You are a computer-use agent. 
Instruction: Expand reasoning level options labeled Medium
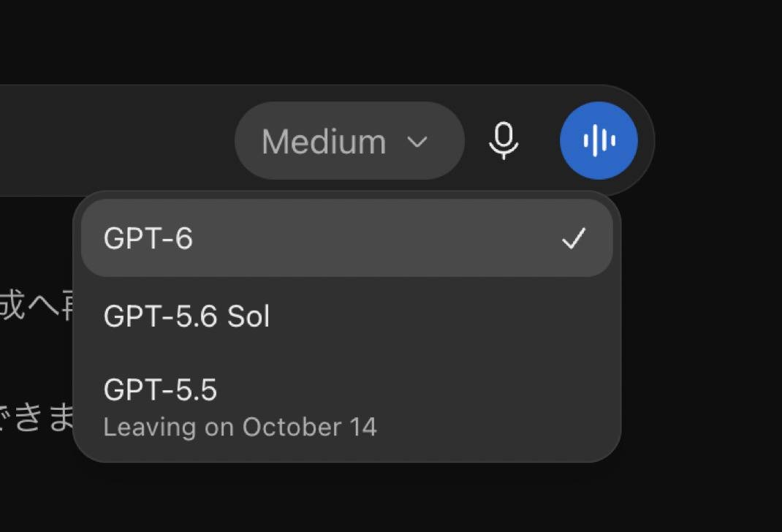(349, 140)
